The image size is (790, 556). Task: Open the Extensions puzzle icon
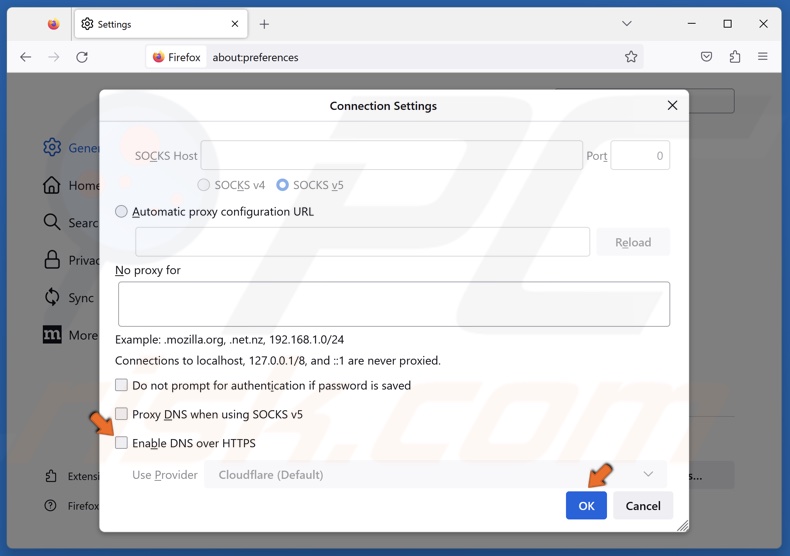coord(735,57)
